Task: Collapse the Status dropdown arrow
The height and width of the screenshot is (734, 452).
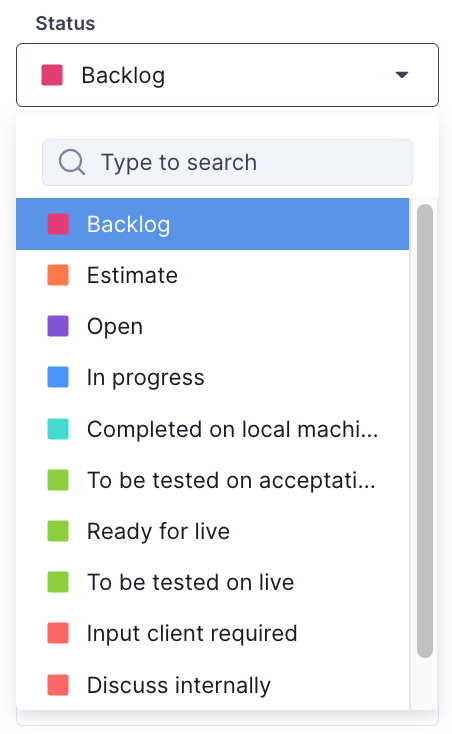Action: tap(402, 75)
